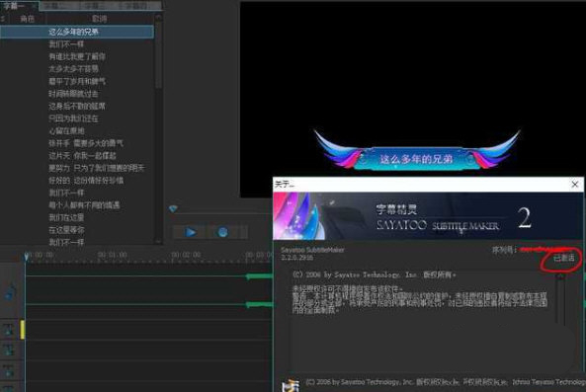586x392 pixels.
Task: Stop playback with the round button
Action: pyautogui.click(x=222, y=232)
